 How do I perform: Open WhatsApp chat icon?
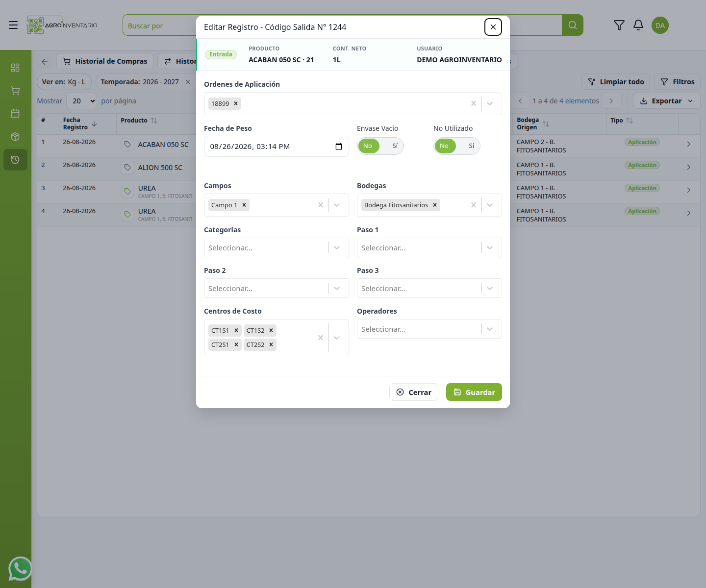[20, 569]
